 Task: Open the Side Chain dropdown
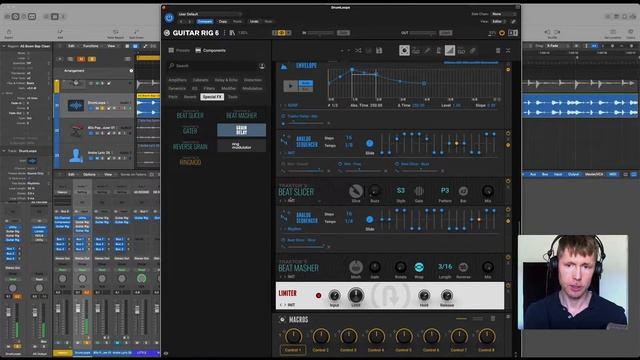(x=504, y=14)
